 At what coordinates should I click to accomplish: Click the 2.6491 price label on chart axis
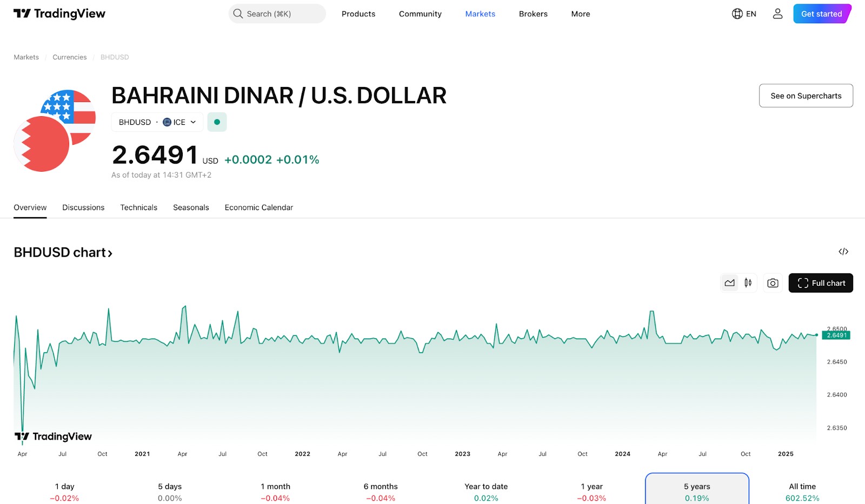coord(836,335)
